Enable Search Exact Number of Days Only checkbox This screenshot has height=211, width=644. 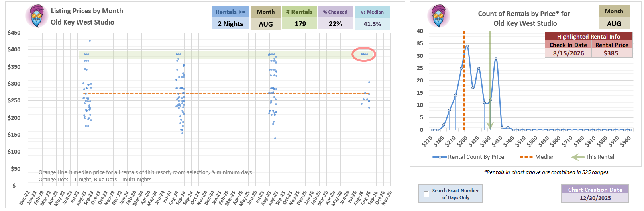coord(426,194)
